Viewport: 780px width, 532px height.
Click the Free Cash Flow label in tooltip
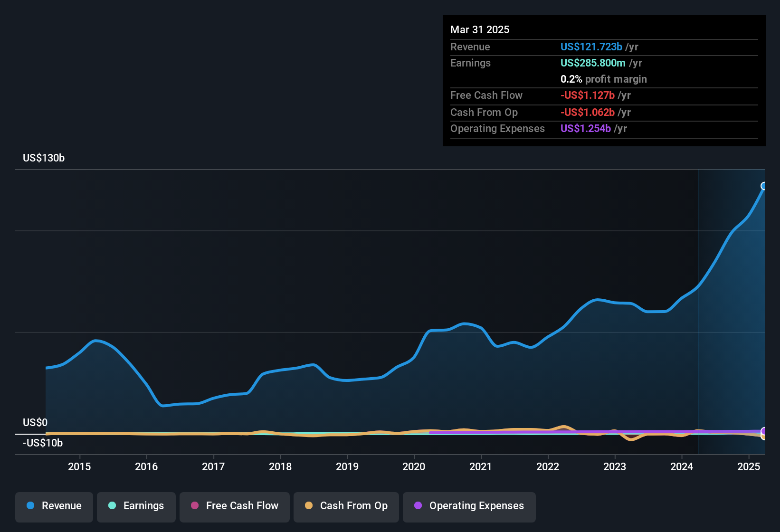[486, 95]
